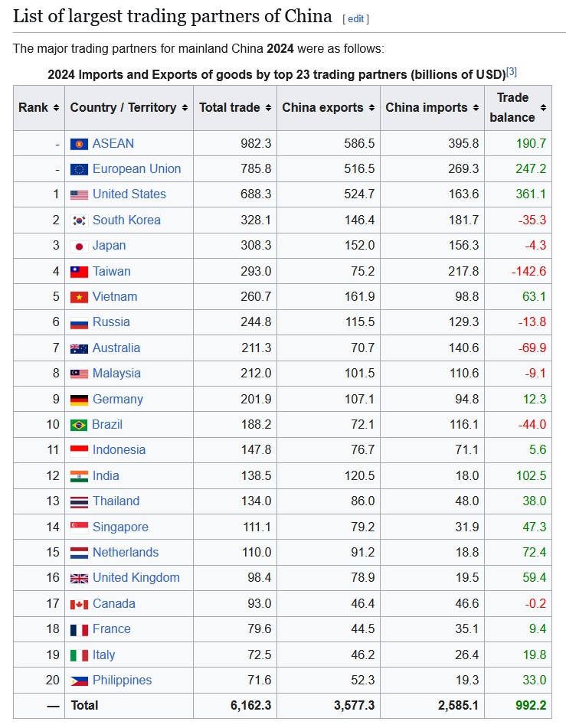The width and height of the screenshot is (566, 728).
Task: Open the ASEAN article link
Action: click(113, 143)
